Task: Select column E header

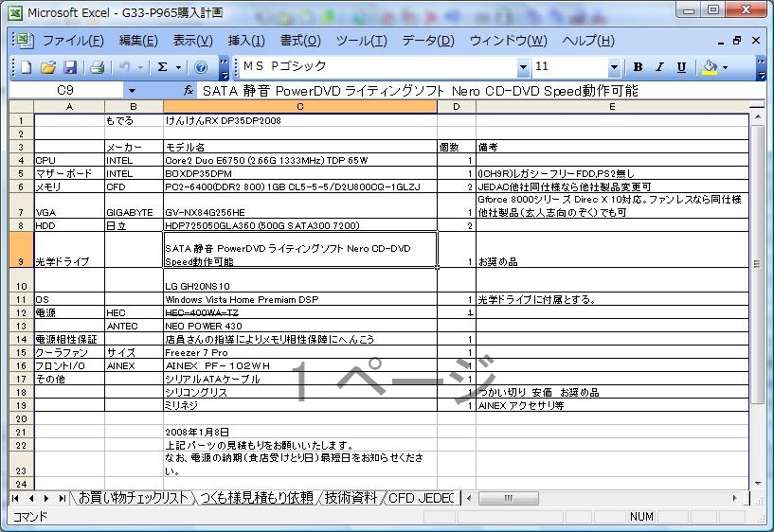Action: coord(612,107)
